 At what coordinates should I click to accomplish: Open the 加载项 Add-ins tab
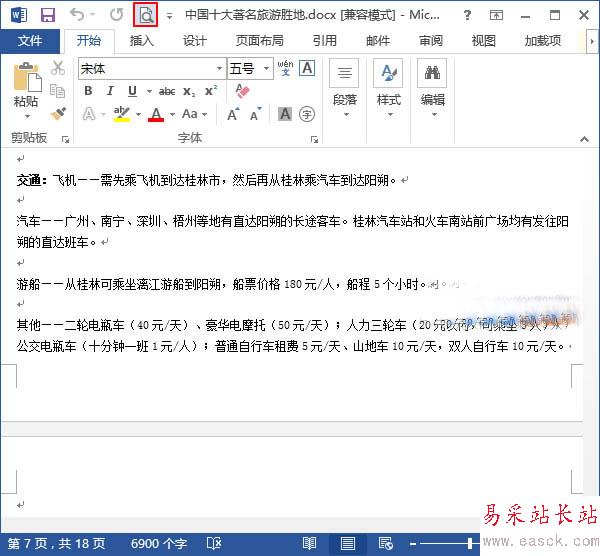(x=543, y=41)
